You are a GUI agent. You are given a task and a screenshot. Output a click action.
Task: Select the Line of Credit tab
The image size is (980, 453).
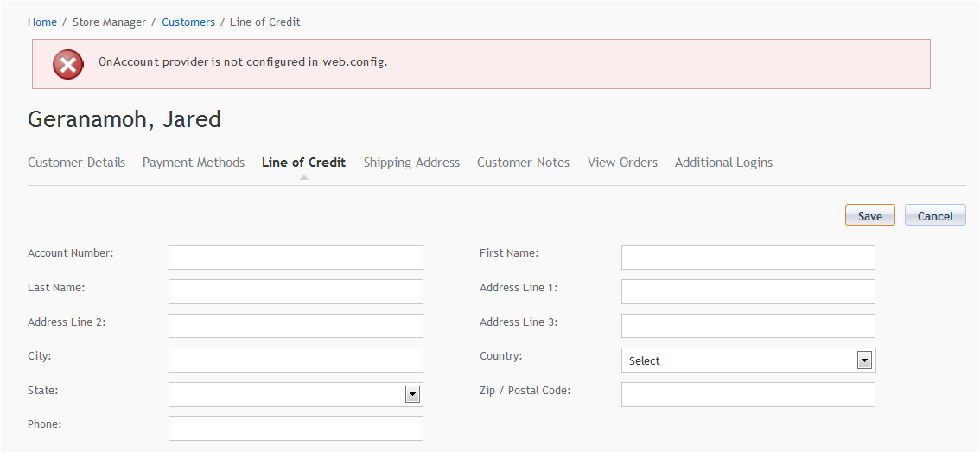(303, 163)
